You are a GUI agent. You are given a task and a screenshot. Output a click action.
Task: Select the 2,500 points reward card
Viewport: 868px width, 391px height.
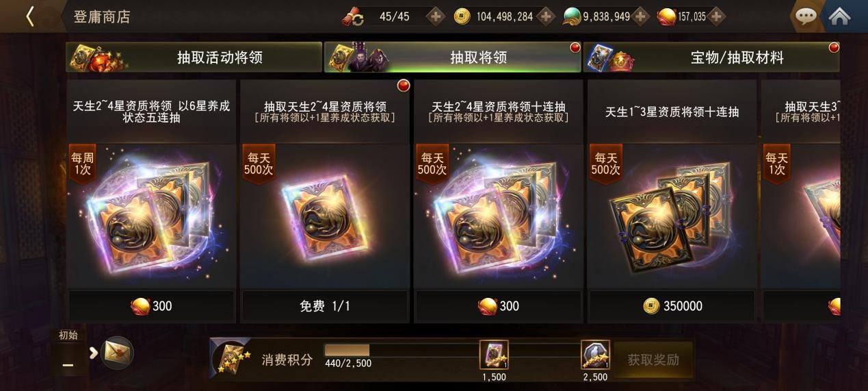tap(595, 355)
